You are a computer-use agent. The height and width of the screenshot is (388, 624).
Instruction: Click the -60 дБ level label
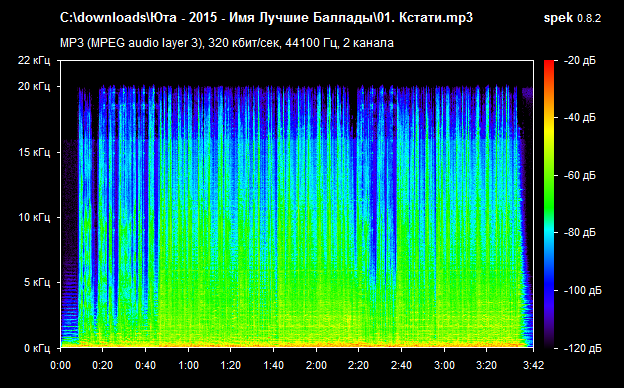click(580, 175)
